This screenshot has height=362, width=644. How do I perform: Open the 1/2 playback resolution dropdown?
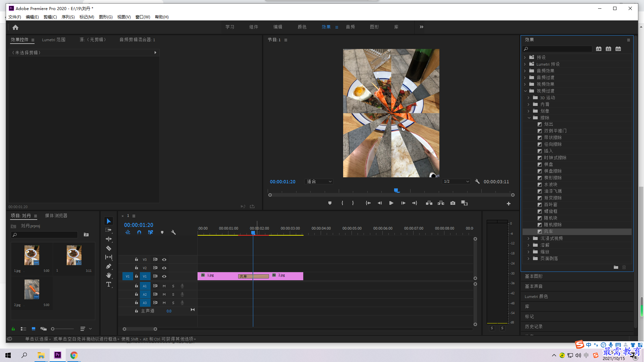(456, 181)
